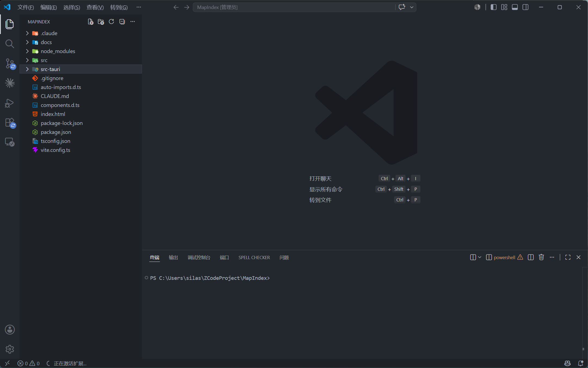Switch to the 输出 tab

[x=173, y=257]
